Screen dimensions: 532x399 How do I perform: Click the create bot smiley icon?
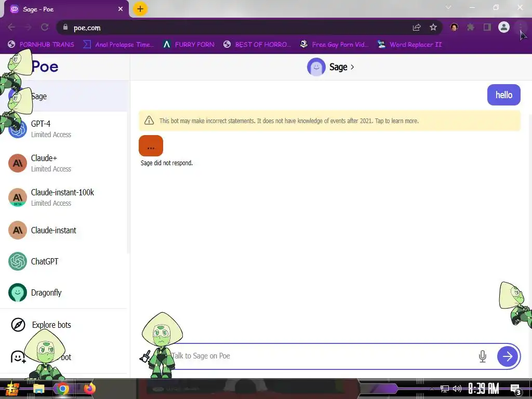(18, 357)
